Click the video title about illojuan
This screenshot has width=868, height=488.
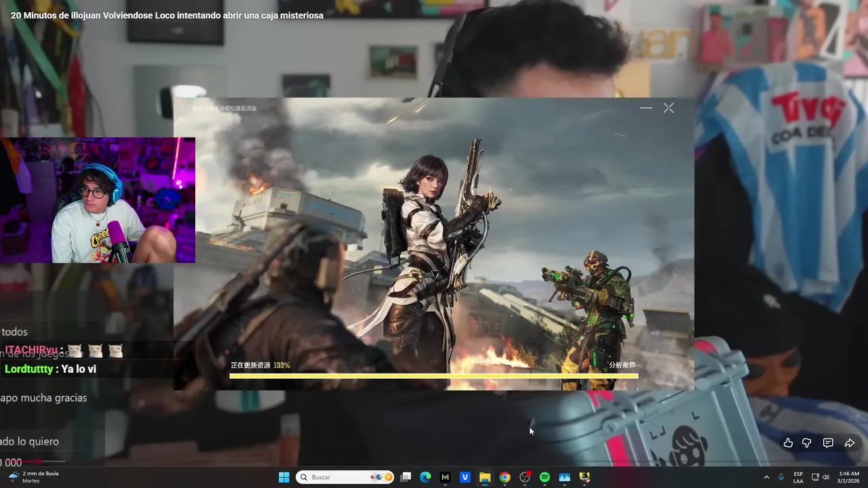167,15
